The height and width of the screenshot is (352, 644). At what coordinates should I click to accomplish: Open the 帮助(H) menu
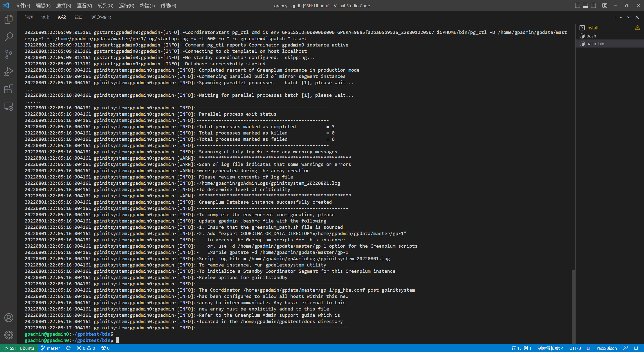[168, 6]
